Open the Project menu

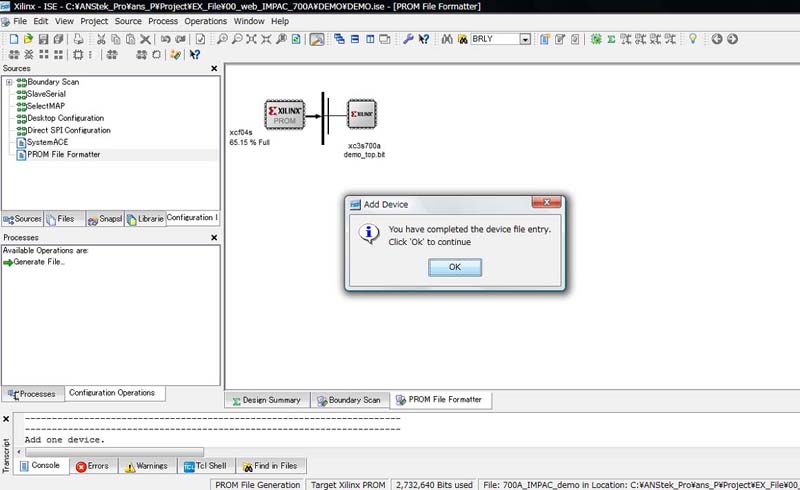coord(94,21)
